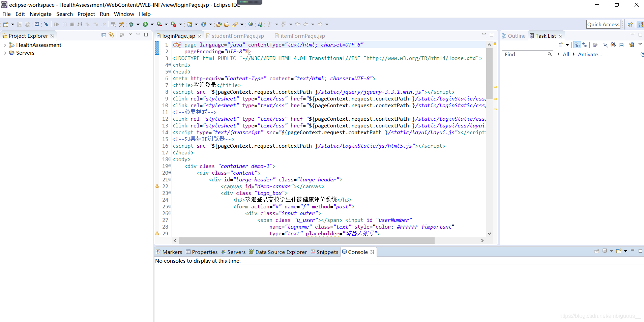Click the External Tools run icon
This screenshot has height=322, width=644.
pyautogui.click(x=173, y=24)
